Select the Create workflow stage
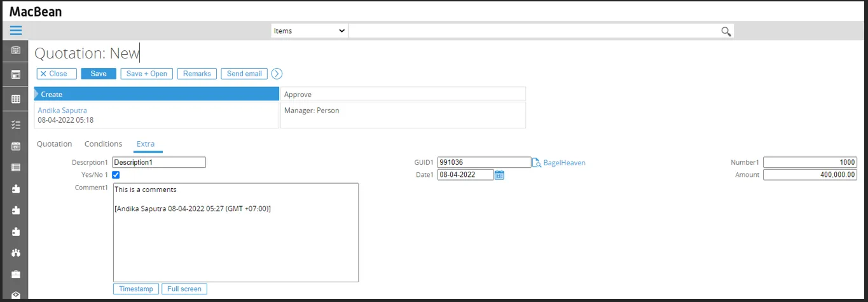The image size is (868, 302). (156, 94)
